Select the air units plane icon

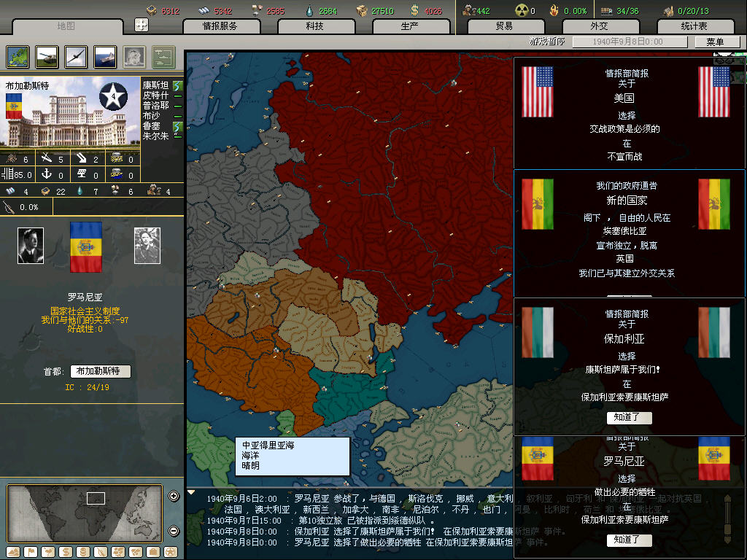[76, 57]
